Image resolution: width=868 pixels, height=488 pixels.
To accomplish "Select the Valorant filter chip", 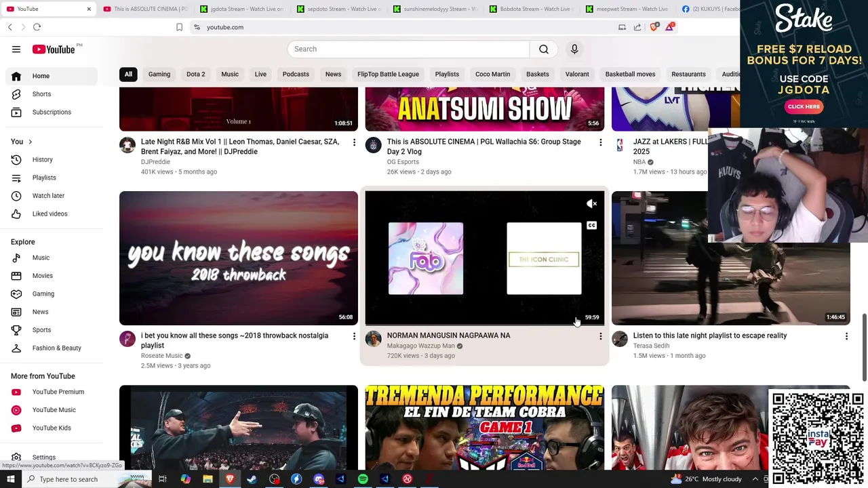I will tap(577, 74).
